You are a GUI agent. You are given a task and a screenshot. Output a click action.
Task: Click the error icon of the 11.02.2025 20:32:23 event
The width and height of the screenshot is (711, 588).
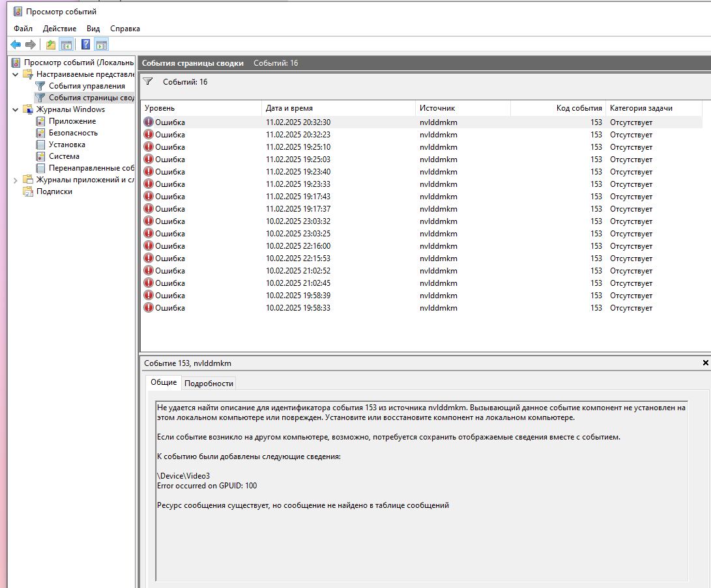149,135
